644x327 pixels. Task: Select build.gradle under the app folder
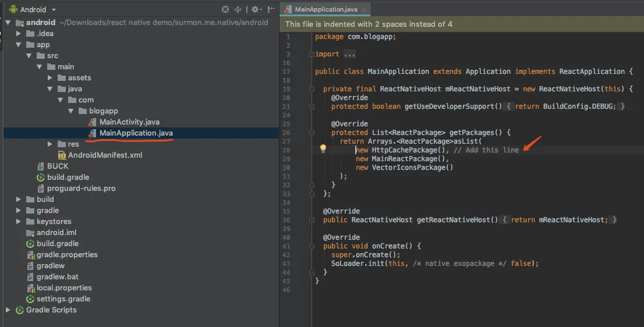(x=68, y=177)
